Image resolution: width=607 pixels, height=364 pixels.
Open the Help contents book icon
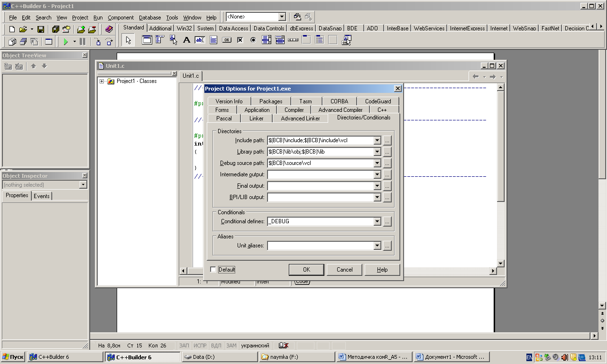pyautogui.click(x=109, y=29)
